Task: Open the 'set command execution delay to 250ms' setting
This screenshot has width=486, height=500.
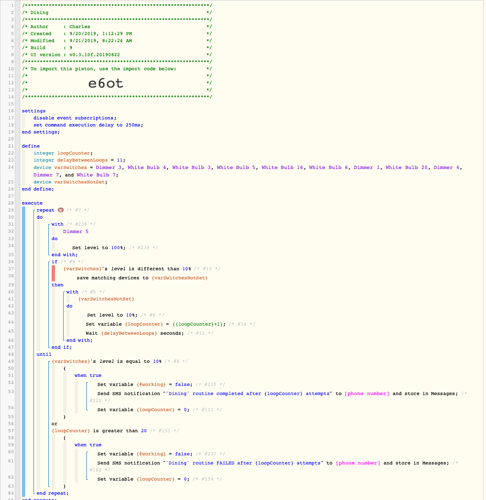Action: (x=88, y=125)
